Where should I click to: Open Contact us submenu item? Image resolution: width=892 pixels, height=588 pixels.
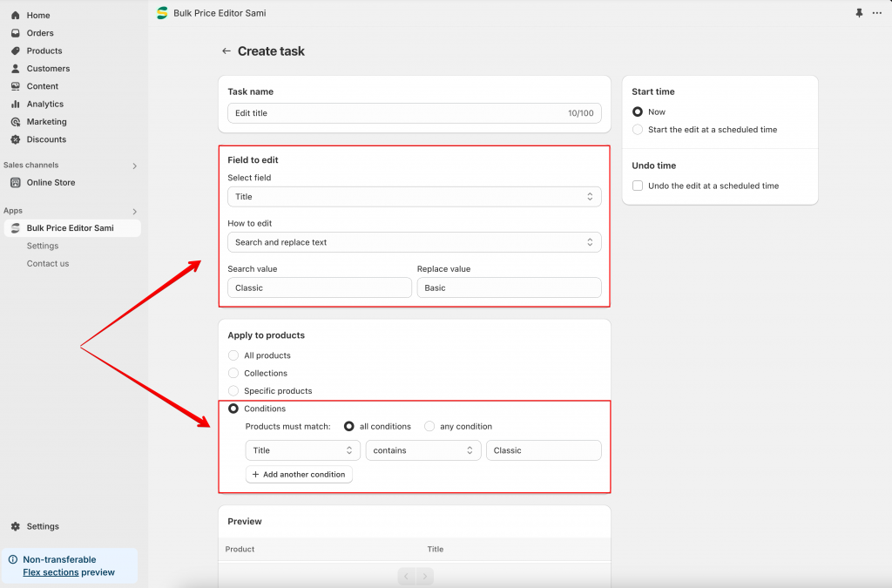(x=48, y=263)
